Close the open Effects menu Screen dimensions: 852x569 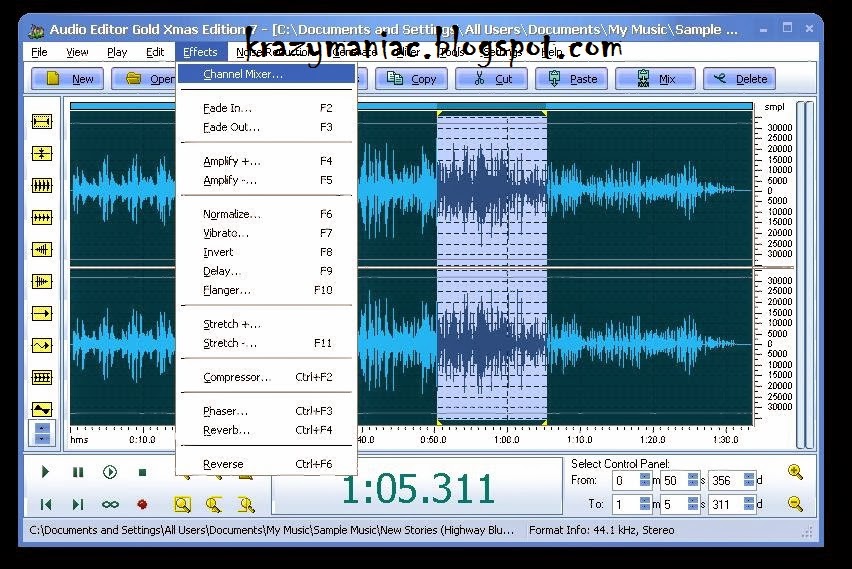pyautogui.click(x=201, y=52)
